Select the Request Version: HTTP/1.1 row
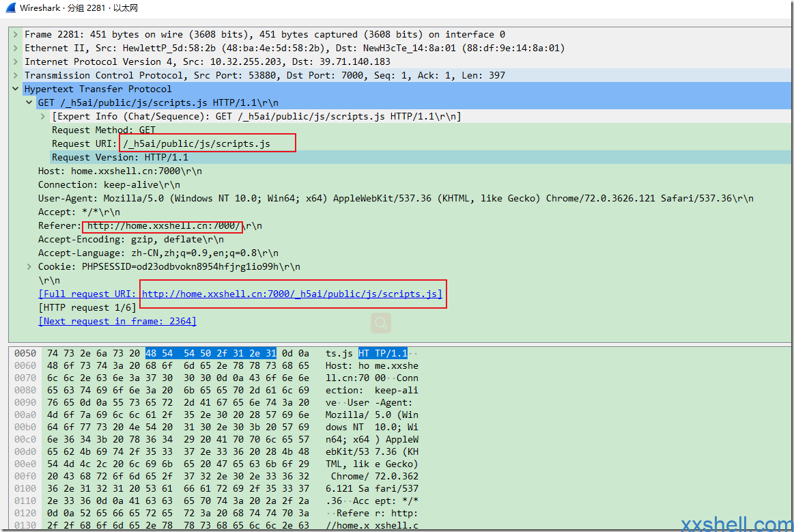The height and width of the screenshot is (532, 794). pos(120,158)
